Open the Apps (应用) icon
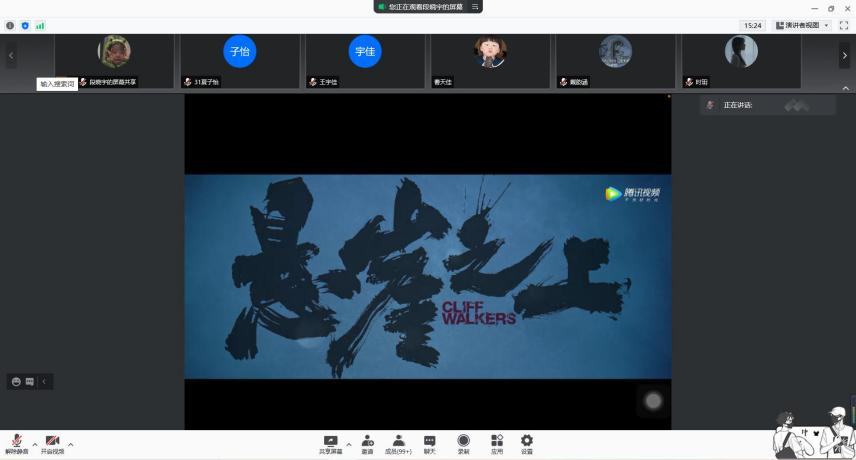 click(x=496, y=442)
